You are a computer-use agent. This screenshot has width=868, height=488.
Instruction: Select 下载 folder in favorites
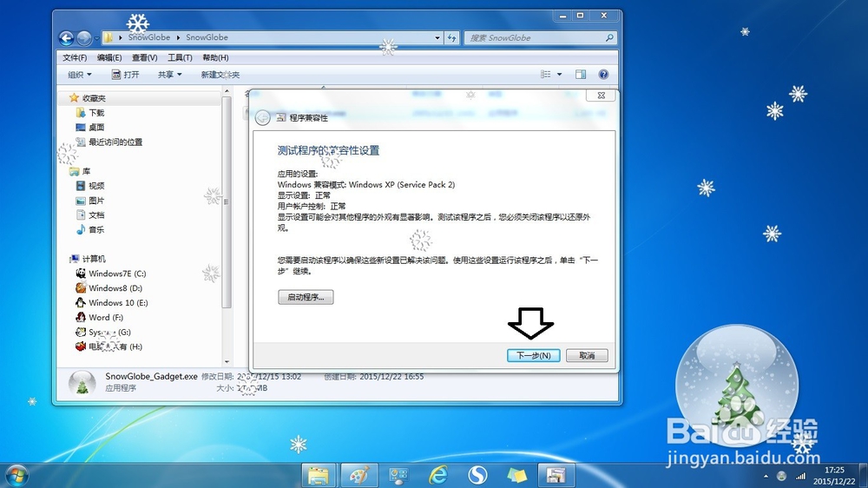[96, 112]
